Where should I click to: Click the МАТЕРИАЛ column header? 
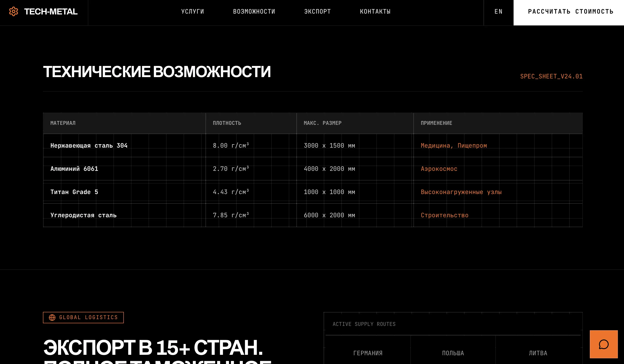point(63,123)
